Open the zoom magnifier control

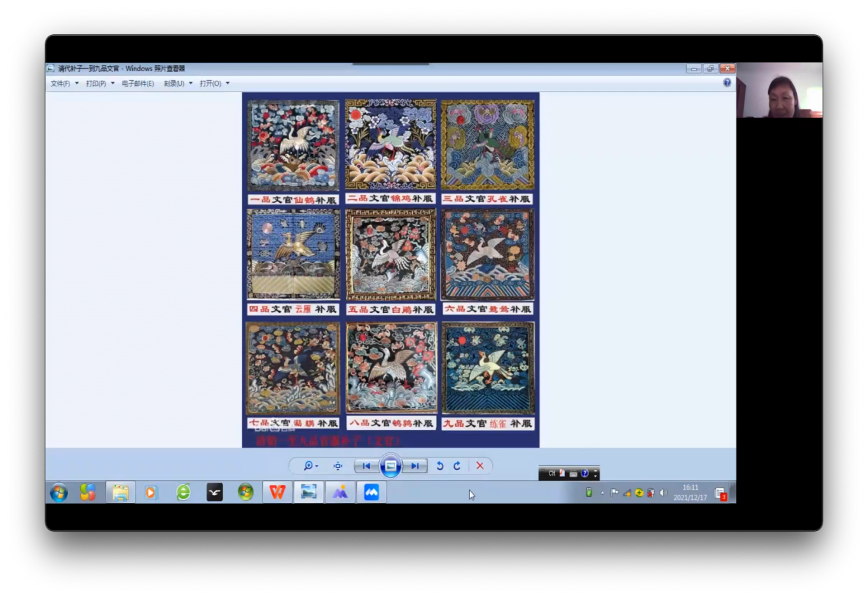(310, 466)
